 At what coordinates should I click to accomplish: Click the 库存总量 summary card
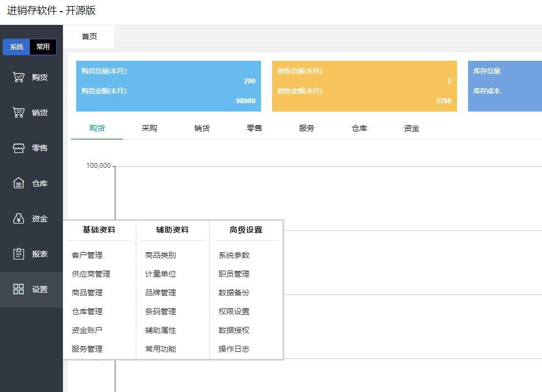(505, 86)
